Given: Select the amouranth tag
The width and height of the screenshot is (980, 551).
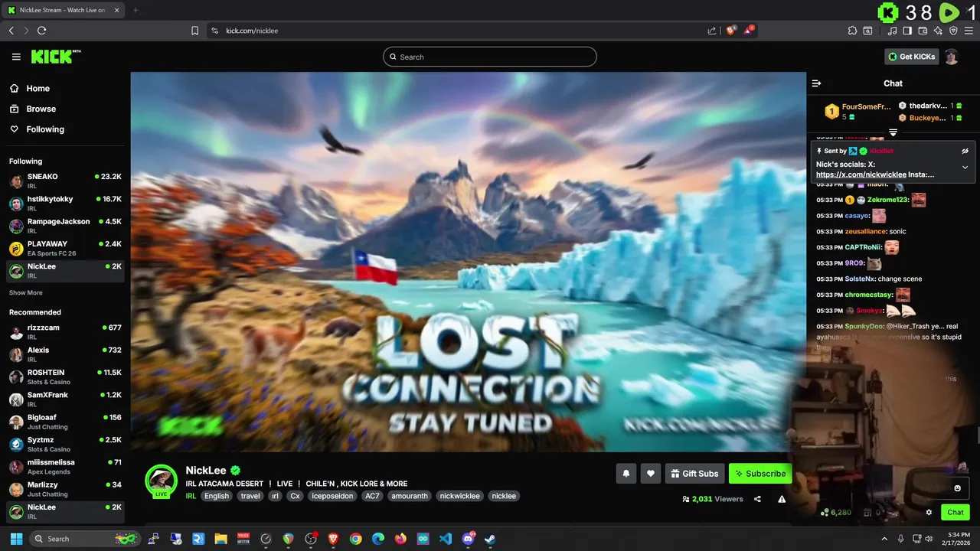Looking at the screenshot, I should click(x=410, y=496).
